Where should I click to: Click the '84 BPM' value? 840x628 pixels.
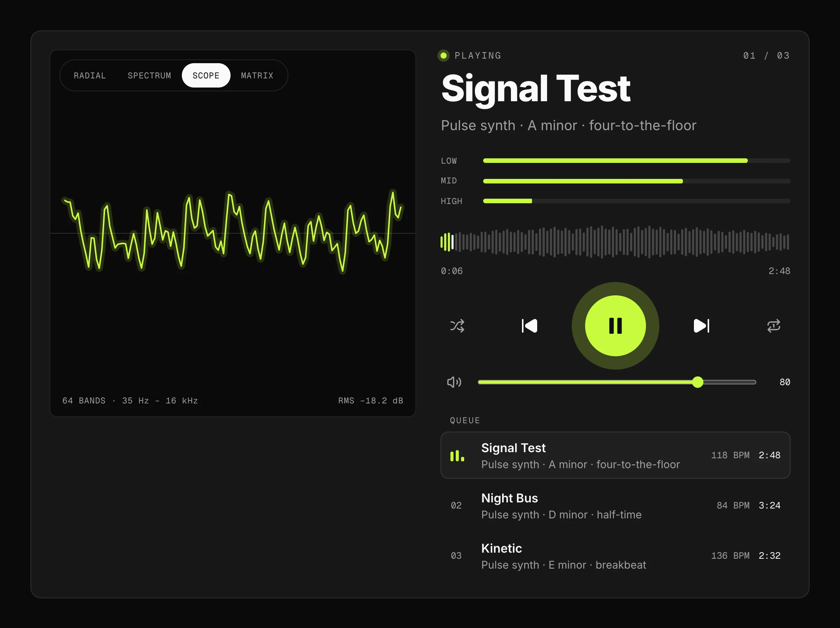click(x=733, y=505)
